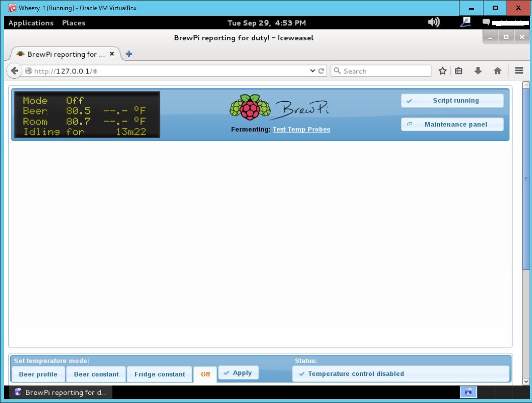This screenshot has width=532, height=403.
Task: Click the vertical scrollbar thumb
Action: (526, 179)
